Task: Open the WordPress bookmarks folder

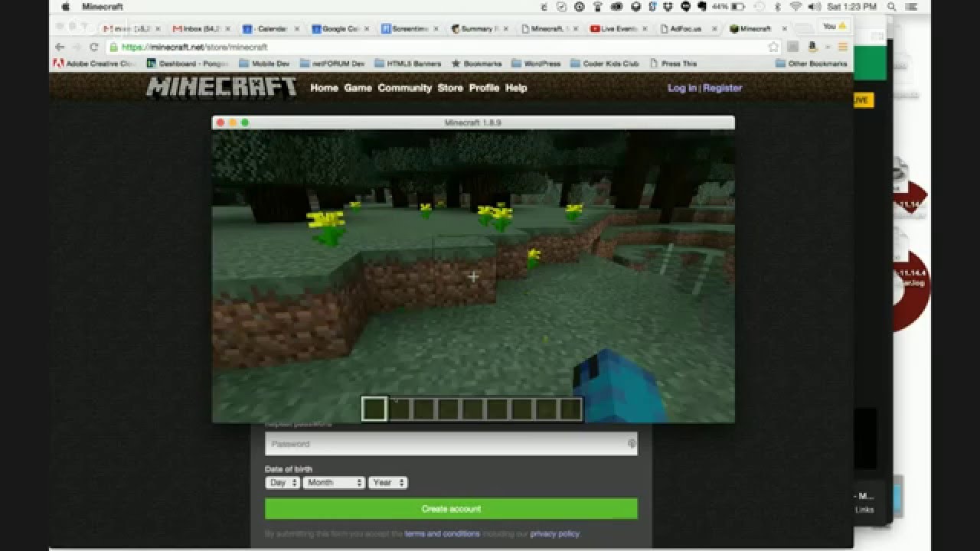Action: click(x=536, y=64)
